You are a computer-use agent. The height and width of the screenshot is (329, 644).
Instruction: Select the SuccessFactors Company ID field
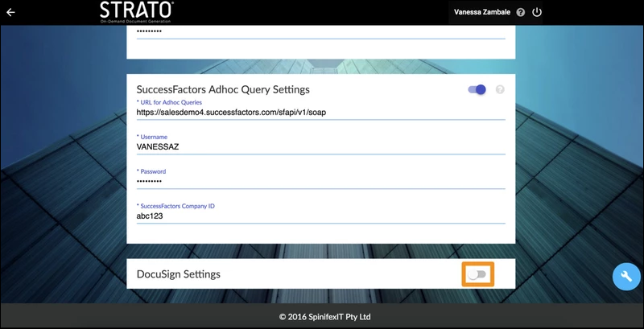click(320, 216)
